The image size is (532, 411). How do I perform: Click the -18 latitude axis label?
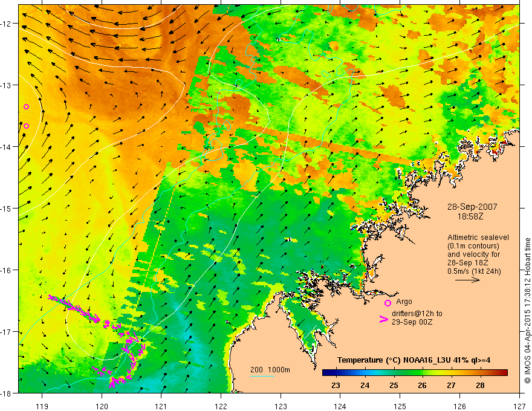pyautogui.click(x=7, y=393)
